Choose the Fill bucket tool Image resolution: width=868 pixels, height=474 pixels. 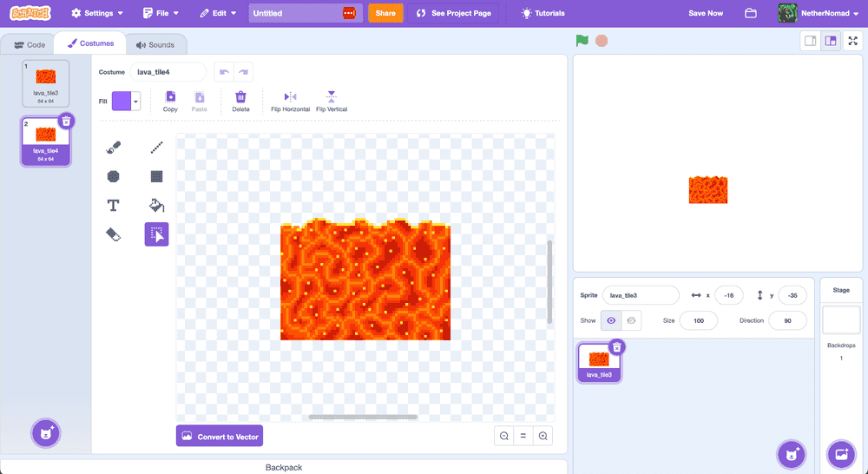click(x=156, y=206)
